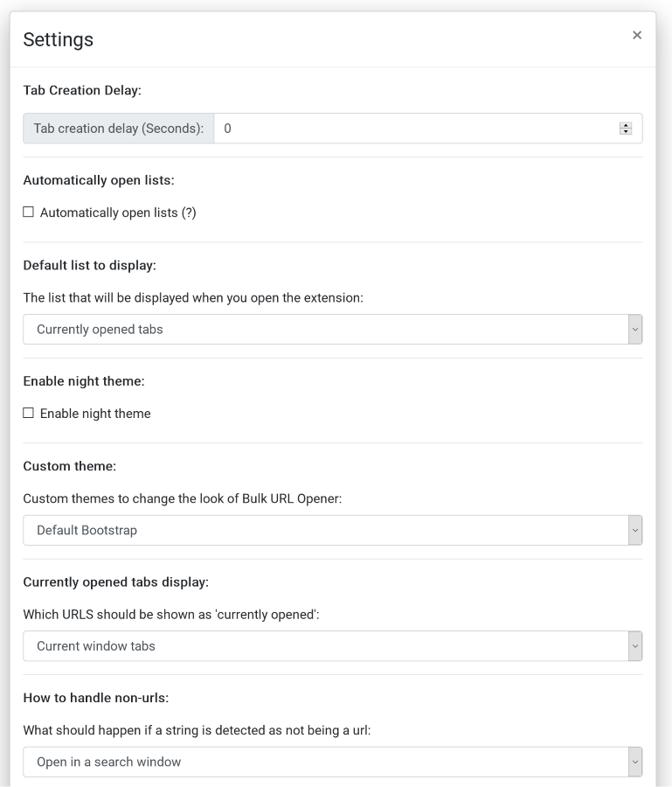The height and width of the screenshot is (787, 672).
Task: Close the Settings dialog with X
Action: [637, 35]
